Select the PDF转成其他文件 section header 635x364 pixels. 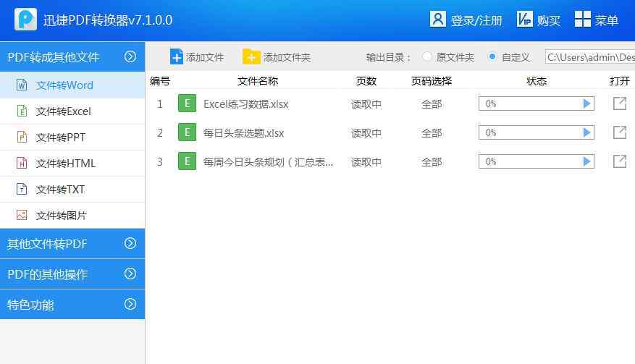72,56
